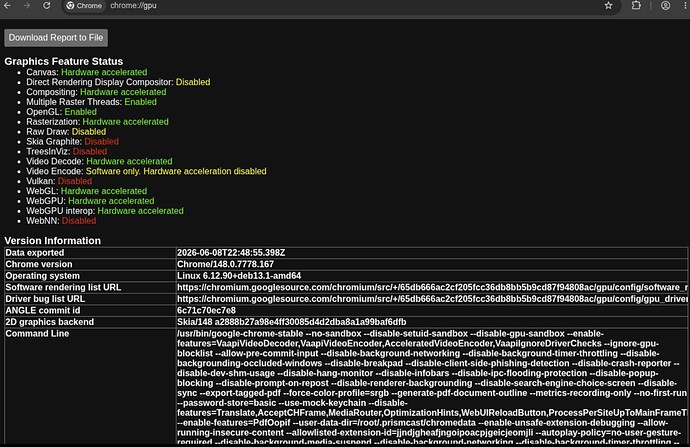Reload the chrome://gpu page

46,6
